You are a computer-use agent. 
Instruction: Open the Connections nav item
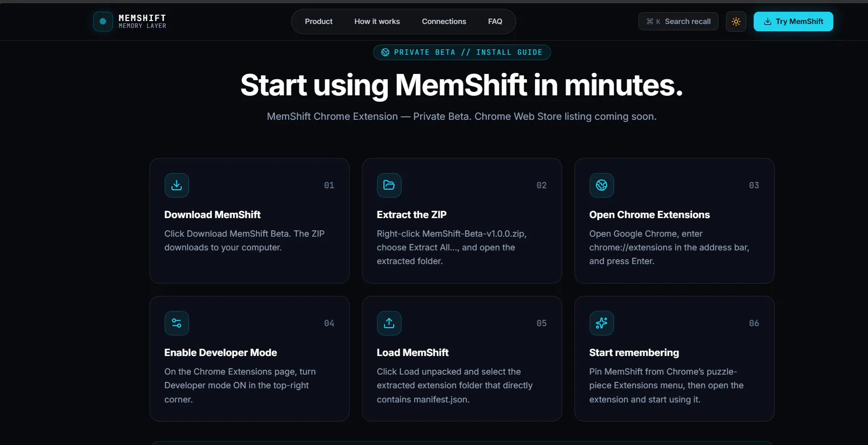444,22
